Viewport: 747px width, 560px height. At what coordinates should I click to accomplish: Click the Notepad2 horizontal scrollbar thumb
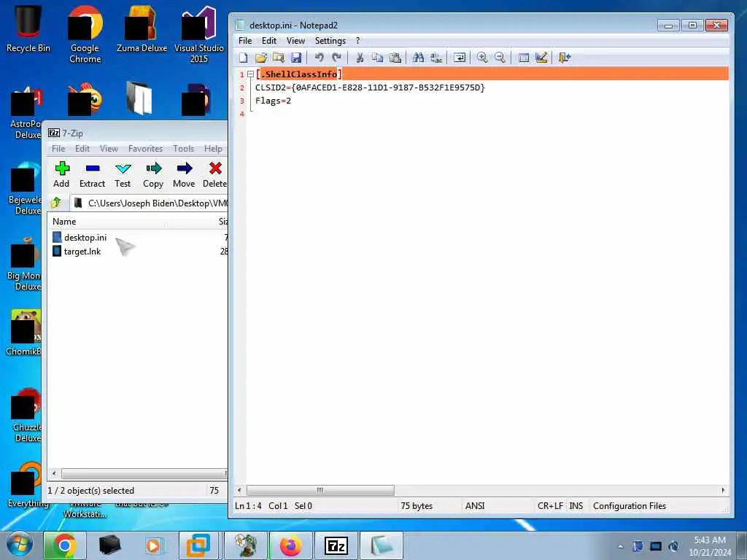click(320, 490)
